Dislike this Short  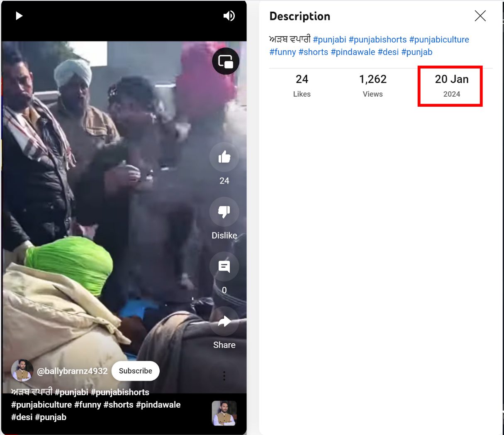[224, 212]
